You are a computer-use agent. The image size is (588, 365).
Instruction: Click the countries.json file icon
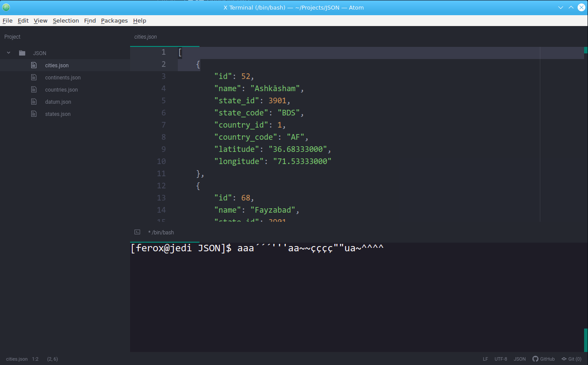click(34, 89)
